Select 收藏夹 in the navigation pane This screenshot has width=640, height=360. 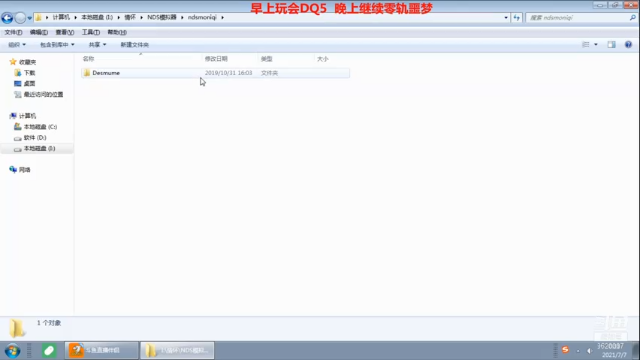pyautogui.click(x=27, y=62)
